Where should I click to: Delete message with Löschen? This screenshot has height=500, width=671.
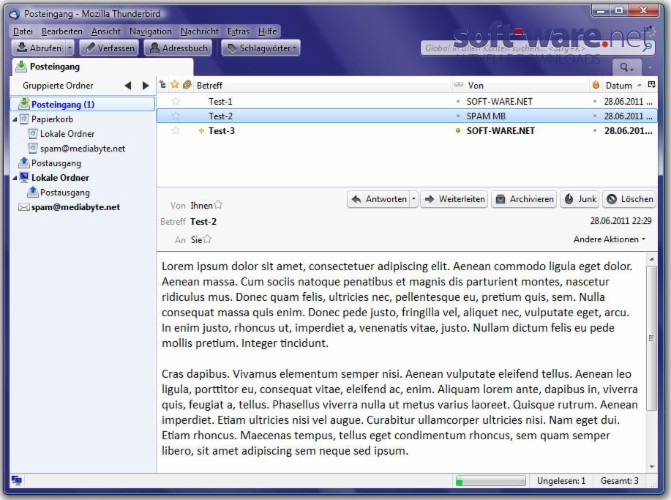(629, 199)
